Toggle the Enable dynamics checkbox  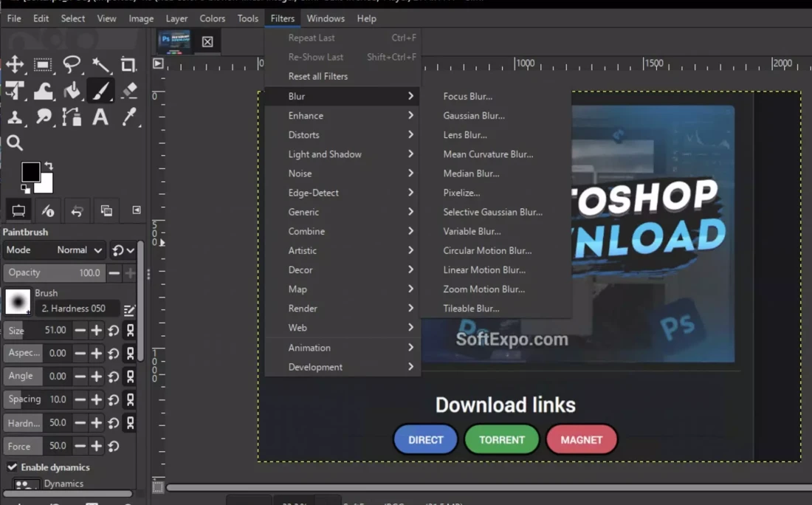pos(13,467)
